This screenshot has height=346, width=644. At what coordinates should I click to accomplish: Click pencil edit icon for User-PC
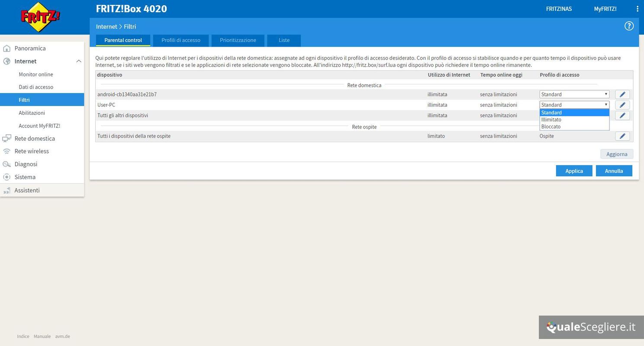[622, 105]
